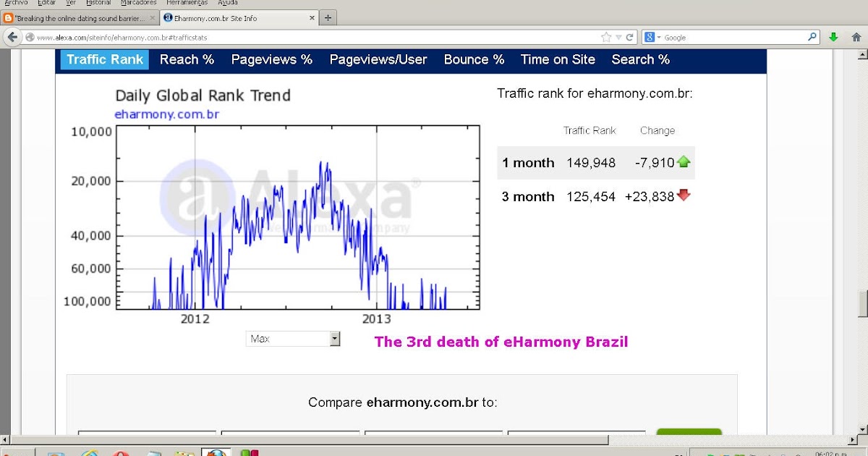The width and height of the screenshot is (868, 456).
Task: Switch to the Pageviews % tab
Action: coord(272,59)
